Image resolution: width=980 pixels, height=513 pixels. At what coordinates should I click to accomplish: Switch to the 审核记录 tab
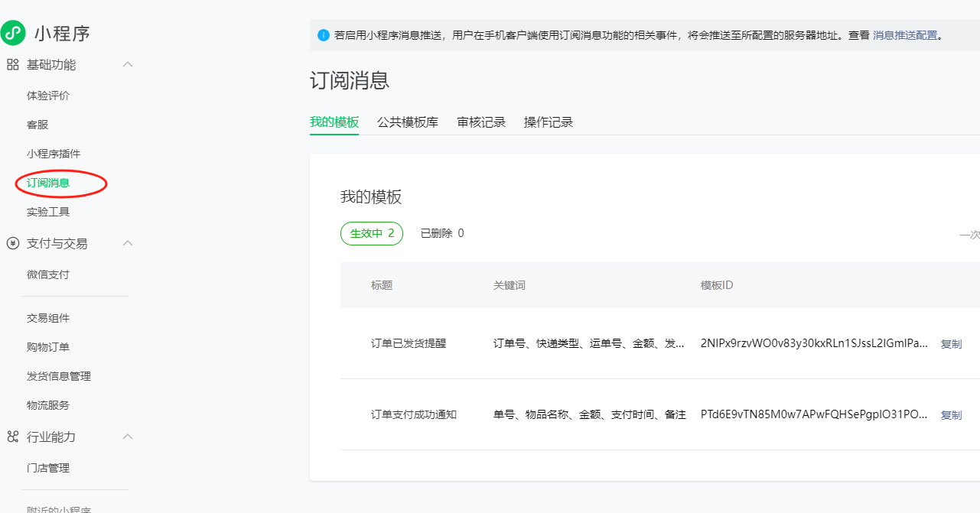pos(481,122)
